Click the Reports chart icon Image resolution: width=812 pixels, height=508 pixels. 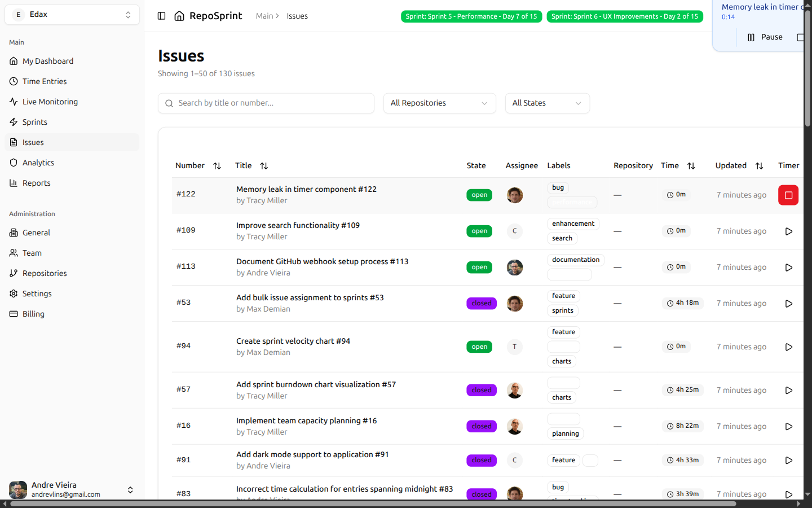[12, 183]
